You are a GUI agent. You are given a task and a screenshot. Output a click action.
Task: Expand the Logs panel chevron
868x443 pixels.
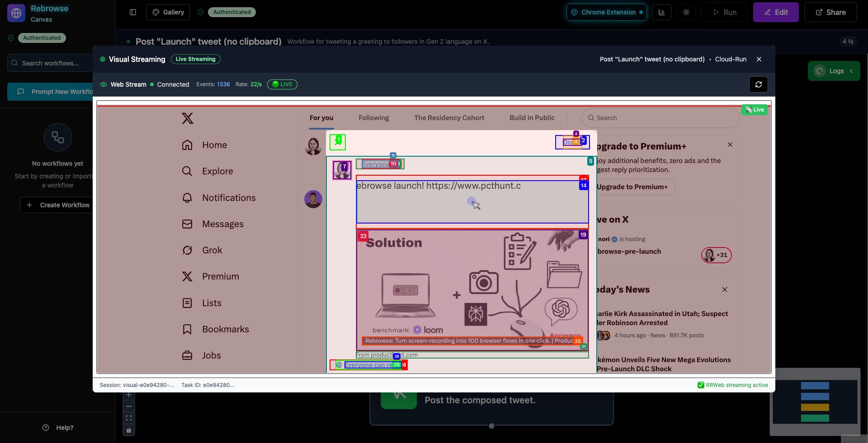click(x=851, y=71)
